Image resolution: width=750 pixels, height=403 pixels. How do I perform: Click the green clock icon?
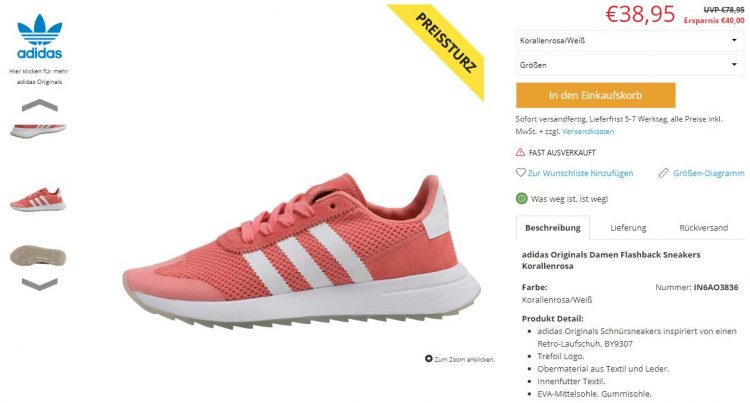pos(521,198)
